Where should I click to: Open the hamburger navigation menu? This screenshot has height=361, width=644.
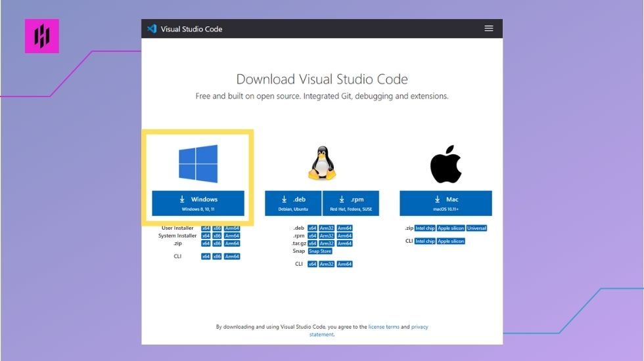pyautogui.click(x=488, y=28)
